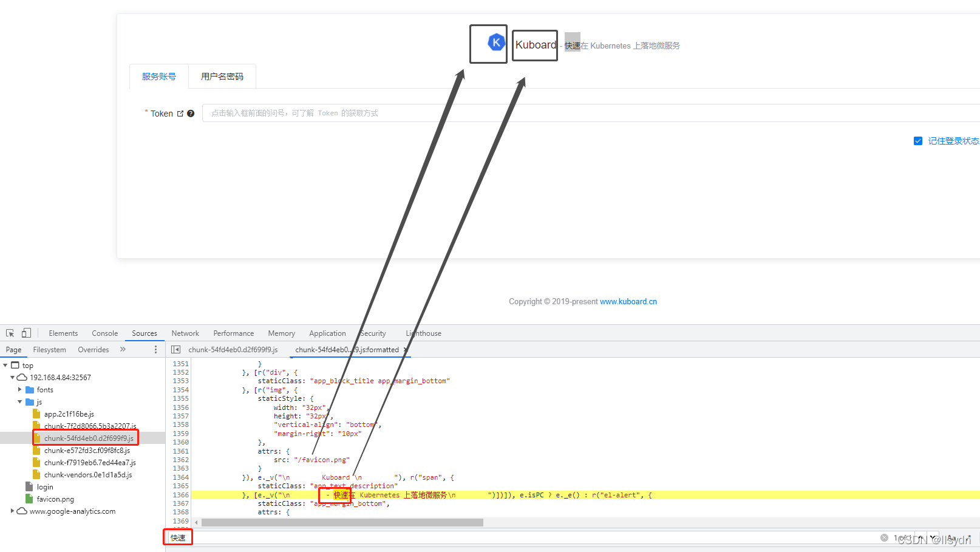Open the Security panel tab
The image size is (980, 552).
(373, 333)
